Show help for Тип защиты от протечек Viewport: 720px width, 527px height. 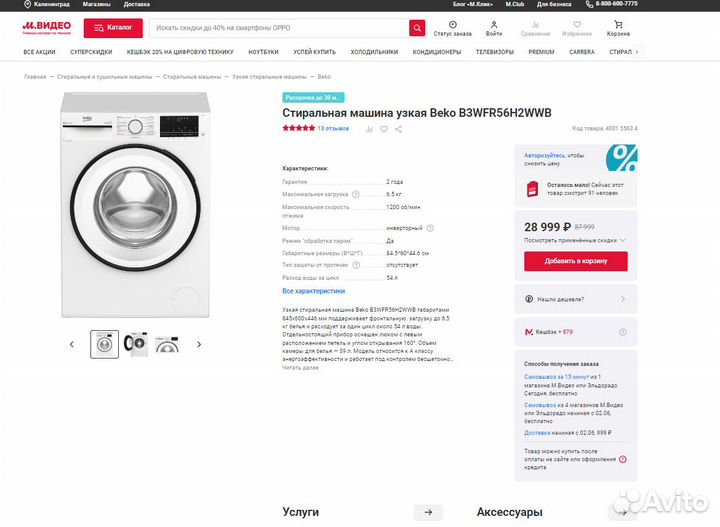click(x=356, y=265)
